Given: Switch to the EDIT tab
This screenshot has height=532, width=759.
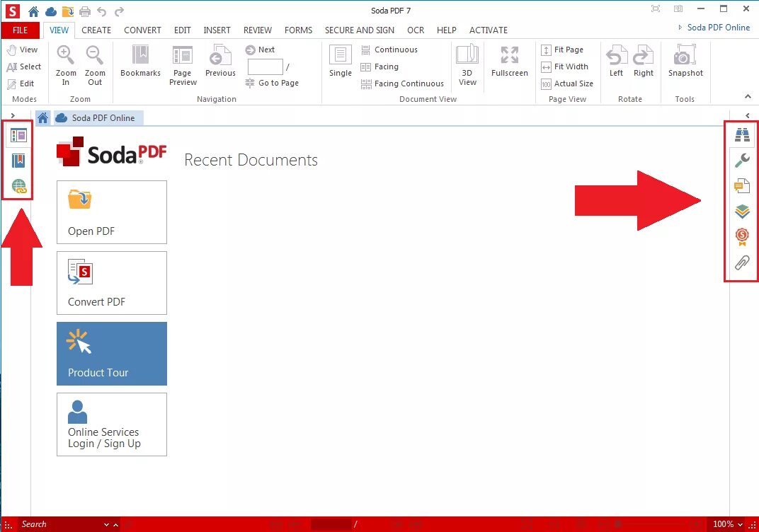Looking at the screenshot, I should pyautogui.click(x=183, y=30).
